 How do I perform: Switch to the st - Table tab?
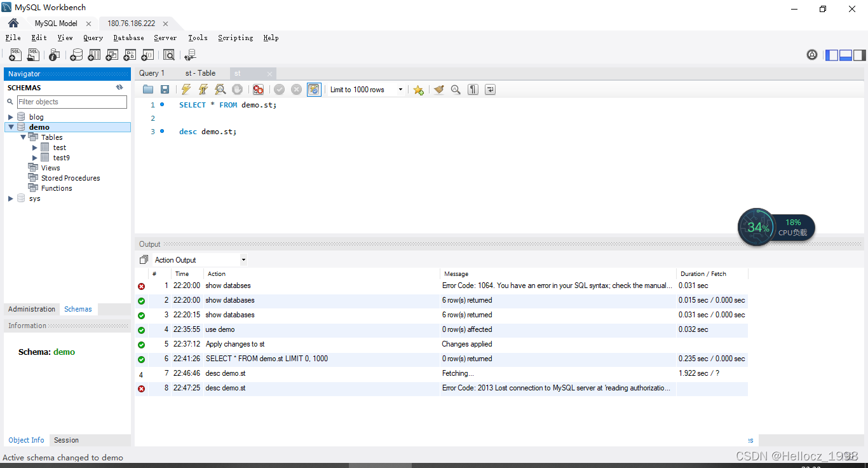click(x=200, y=73)
